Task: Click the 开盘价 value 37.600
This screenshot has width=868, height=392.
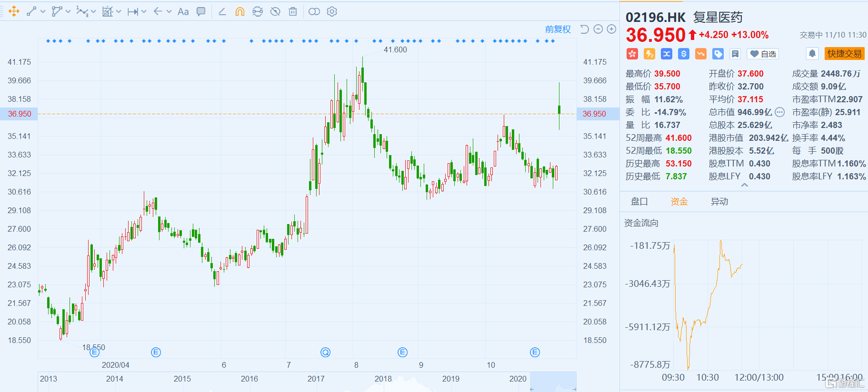Action: 750,74
